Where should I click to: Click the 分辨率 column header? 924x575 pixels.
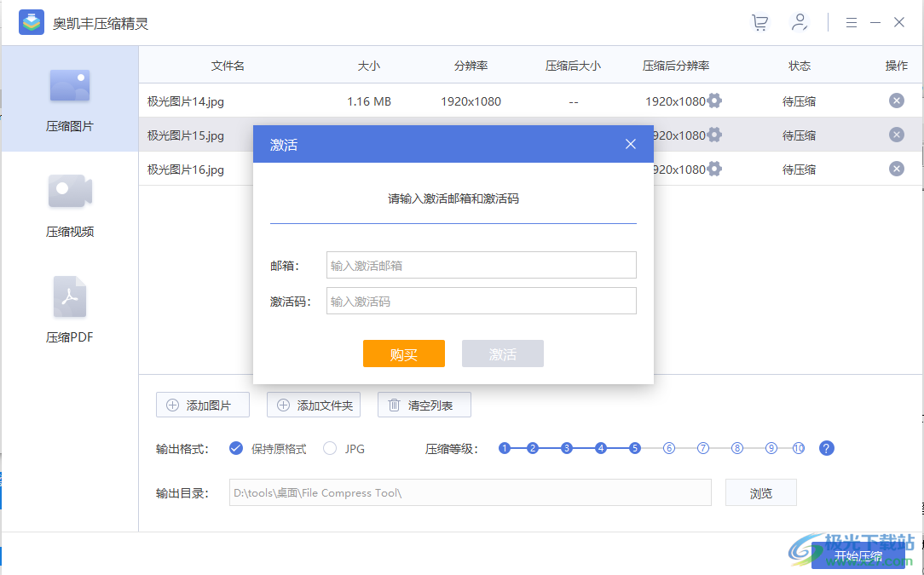click(x=471, y=66)
